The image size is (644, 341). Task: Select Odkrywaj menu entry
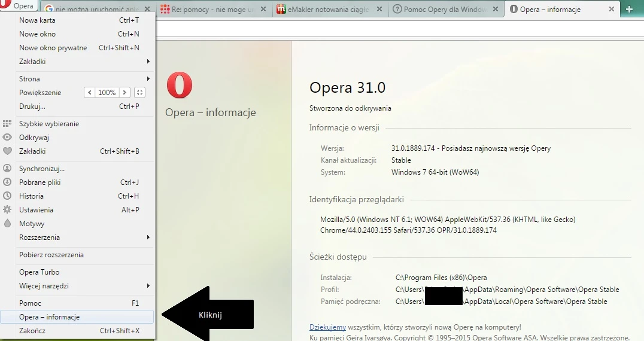coord(78,138)
